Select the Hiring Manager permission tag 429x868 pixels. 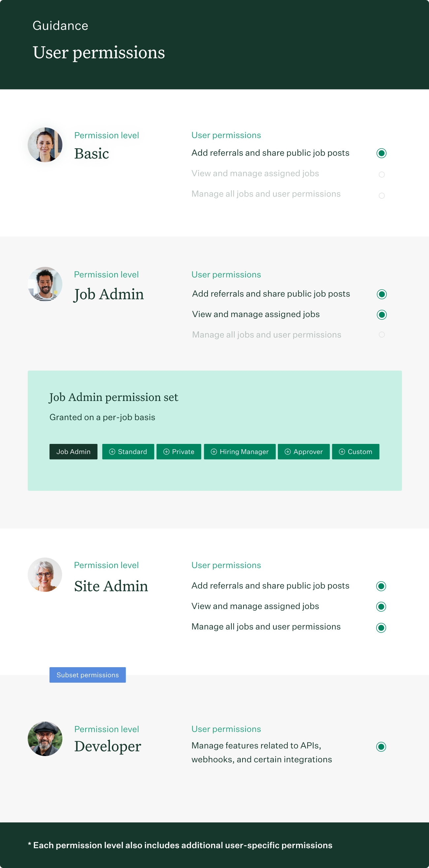pyautogui.click(x=240, y=452)
